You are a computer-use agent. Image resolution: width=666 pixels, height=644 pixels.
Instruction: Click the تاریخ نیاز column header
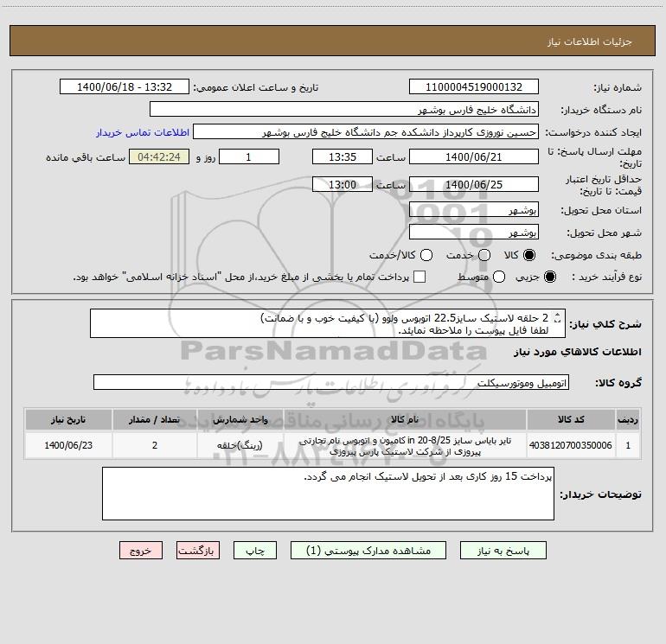click(68, 419)
